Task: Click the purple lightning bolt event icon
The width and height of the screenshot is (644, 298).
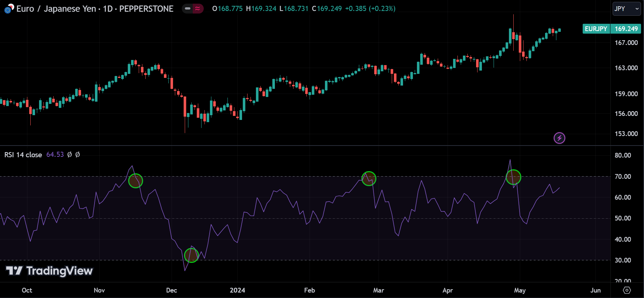Action: pos(559,138)
